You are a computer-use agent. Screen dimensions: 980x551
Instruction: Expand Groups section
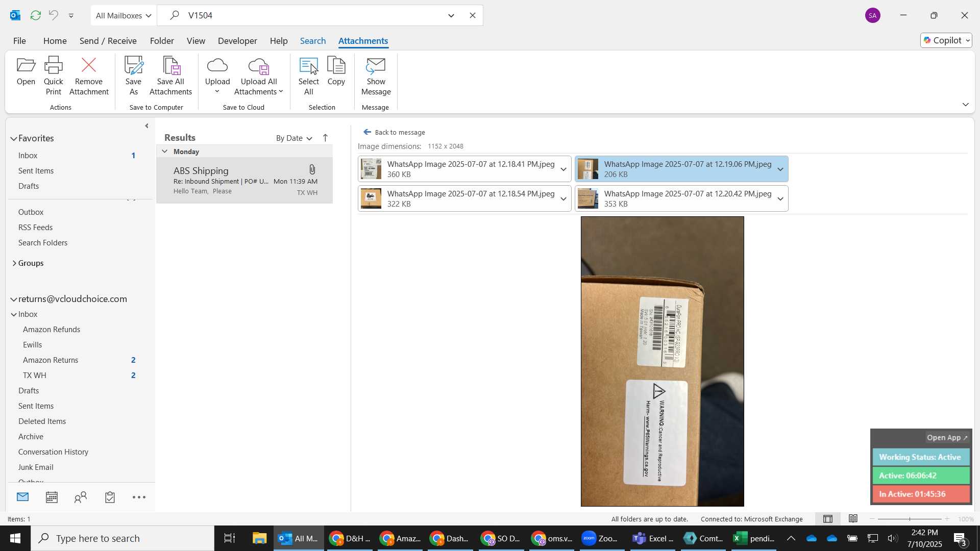tap(14, 263)
